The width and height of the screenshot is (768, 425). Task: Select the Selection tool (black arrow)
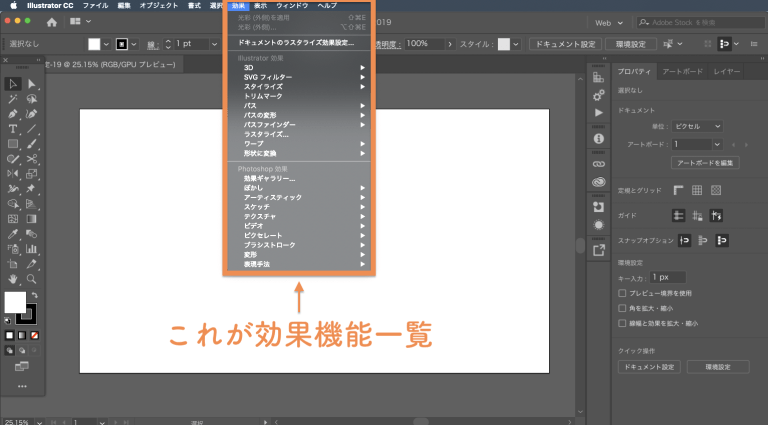13,84
